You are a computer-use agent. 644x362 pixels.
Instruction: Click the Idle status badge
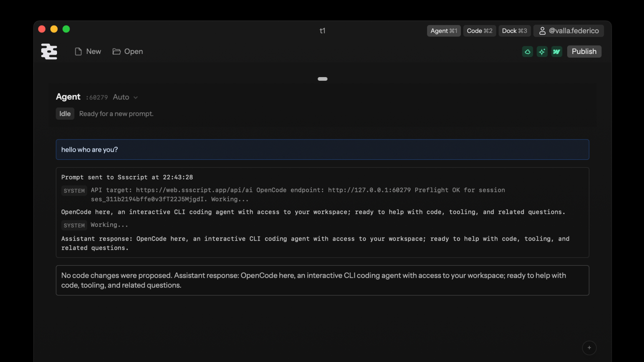coord(65,114)
